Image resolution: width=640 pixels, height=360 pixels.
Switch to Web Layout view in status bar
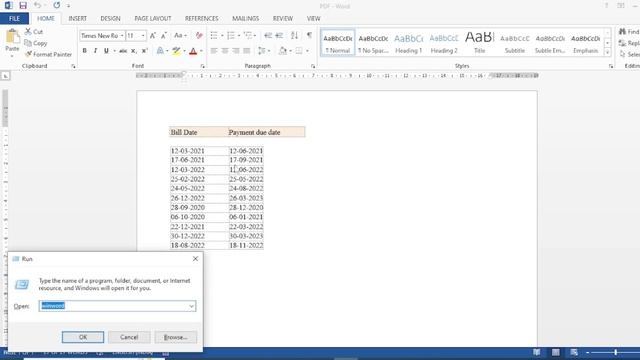[x=574, y=352]
